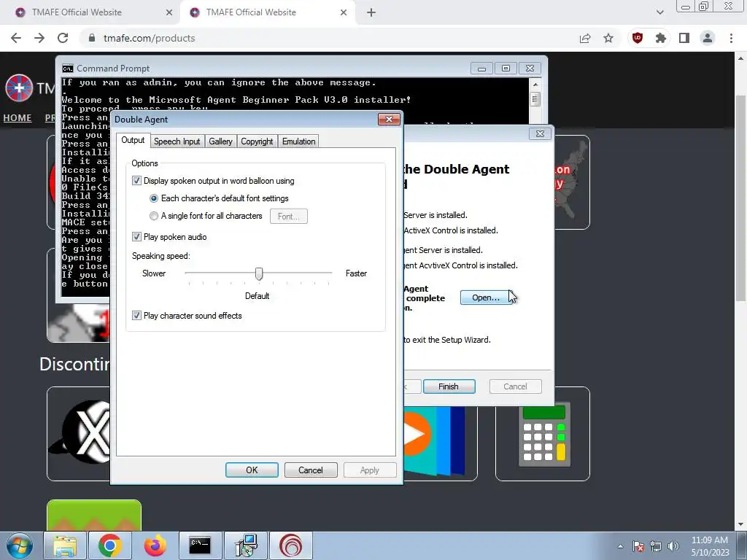Open the black X product thumbnail
The width and height of the screenshot is (747, 560).
[79, 434]
